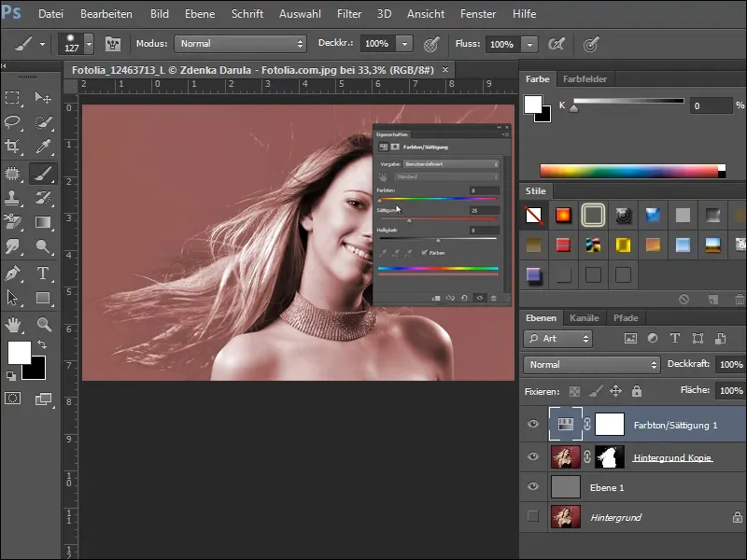Open the tool preset picker arrow
747x560 pixels.
pos(42,44)
